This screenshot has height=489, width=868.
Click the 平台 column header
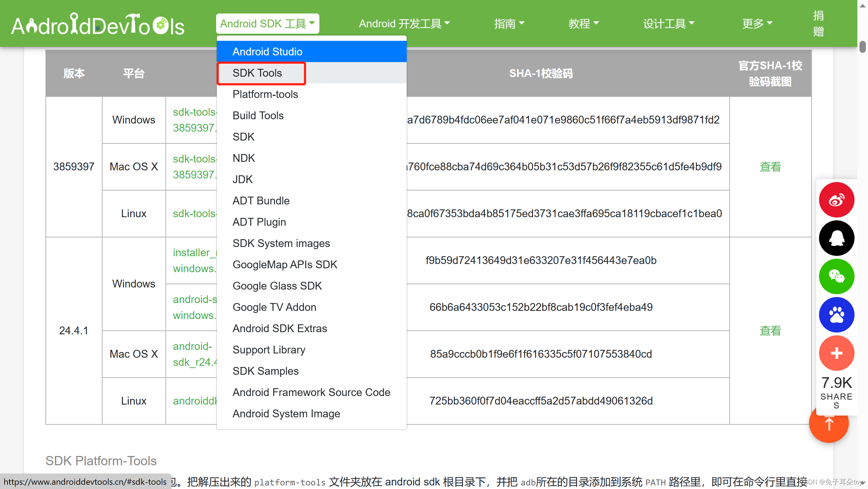(x=134, y=73)
